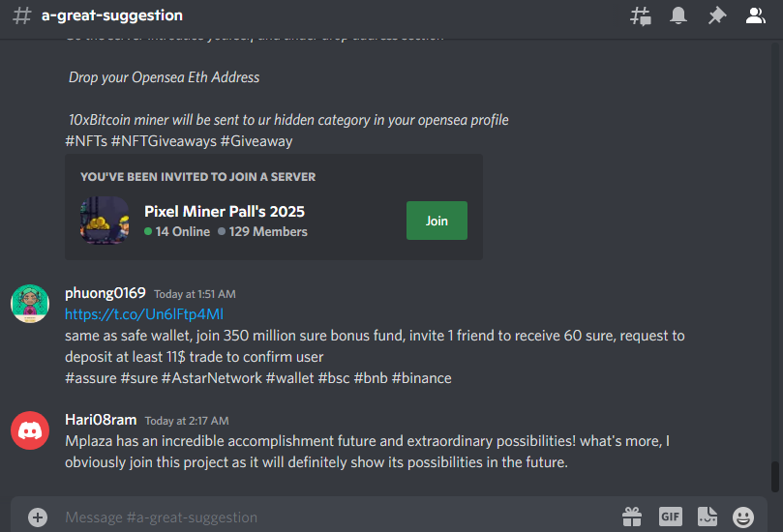Viewport: 783px width, 532px height.
Task: Click the chat scrollbar thumb
Action: 775,477
